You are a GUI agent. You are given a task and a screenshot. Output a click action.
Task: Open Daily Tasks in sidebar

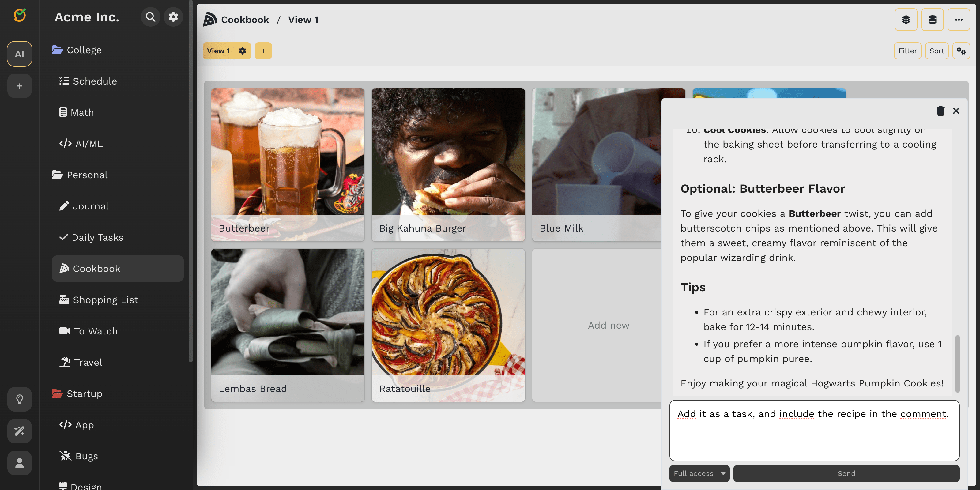[118, 237]
